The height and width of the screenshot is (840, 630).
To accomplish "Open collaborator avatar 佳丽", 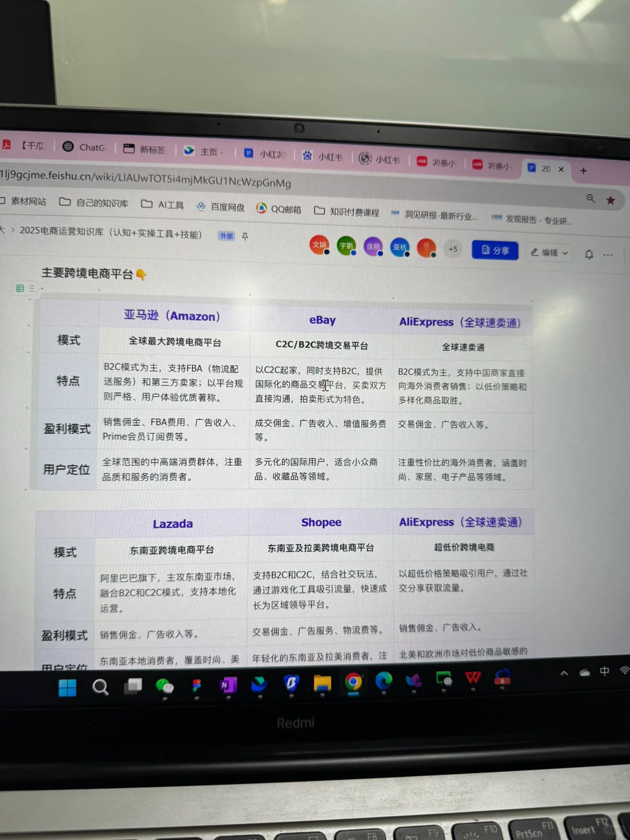I will click(x=373, y=247).
